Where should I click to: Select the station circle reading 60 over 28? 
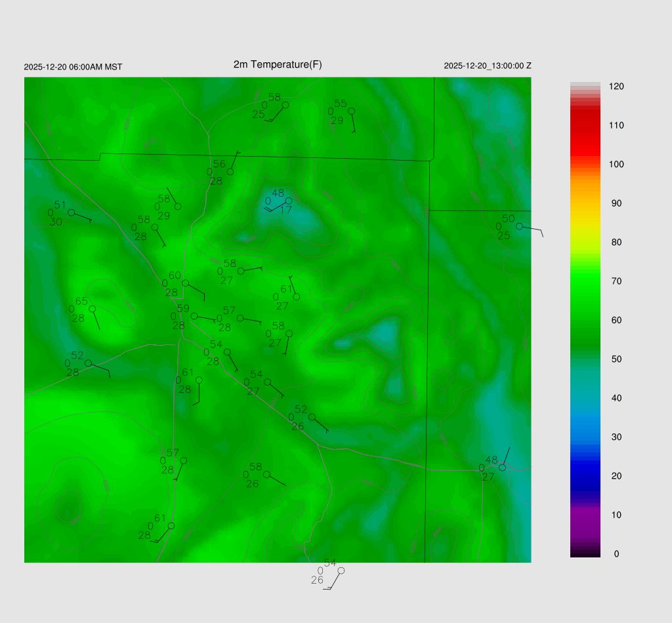(x=186, y=283)
